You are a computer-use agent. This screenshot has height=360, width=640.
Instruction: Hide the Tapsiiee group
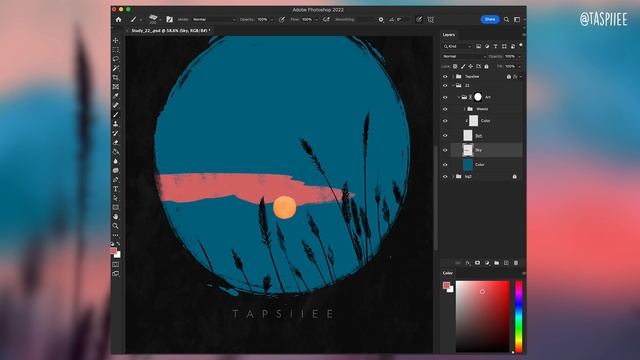[445, 76]
